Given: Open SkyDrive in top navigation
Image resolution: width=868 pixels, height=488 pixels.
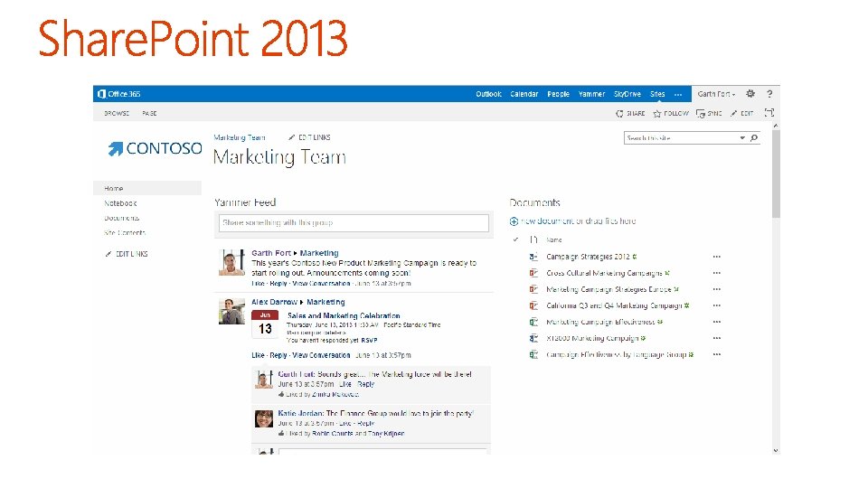Looking at the screenshot, I should coord(627,94).
